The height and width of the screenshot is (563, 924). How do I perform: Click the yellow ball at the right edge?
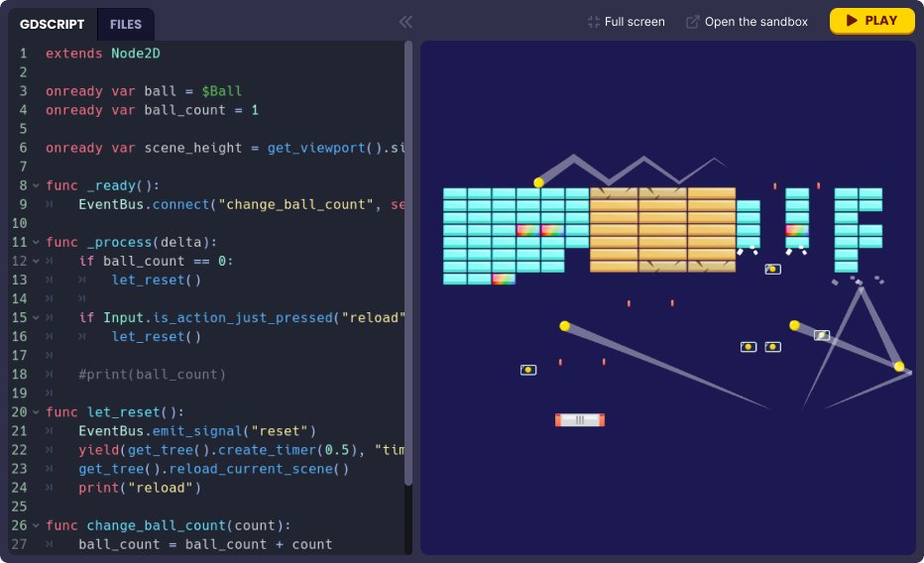pyautogui.click(x=899, y=367)
